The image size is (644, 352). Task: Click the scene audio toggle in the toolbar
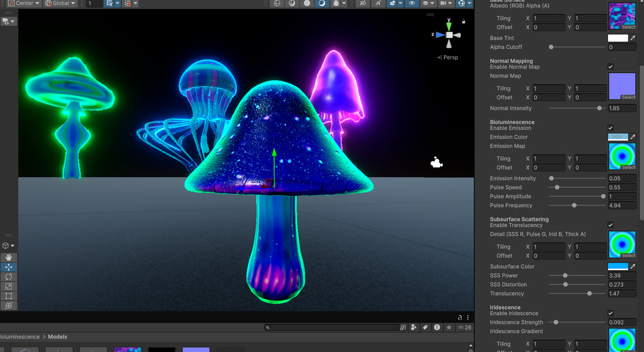tap(377, 4)
